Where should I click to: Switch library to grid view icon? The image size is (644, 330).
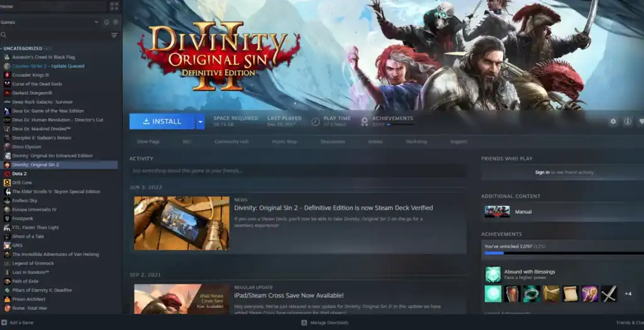click(114, 6)
